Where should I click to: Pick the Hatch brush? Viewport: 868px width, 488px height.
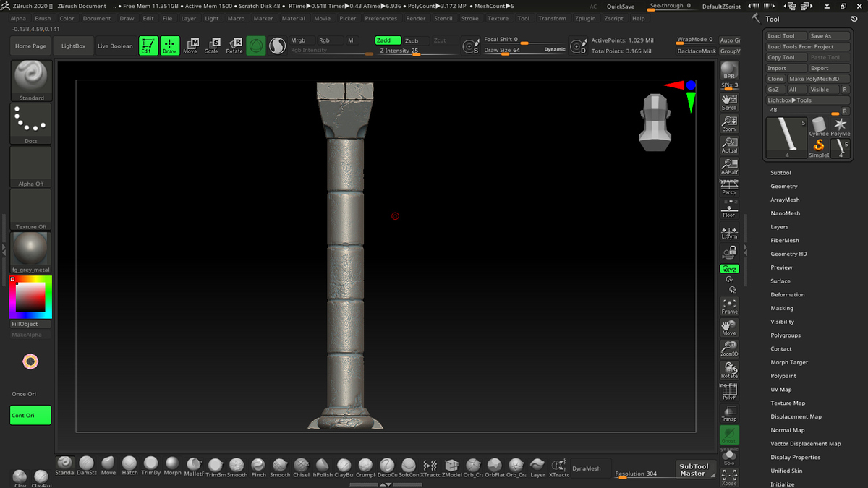[x=129, y=465]
